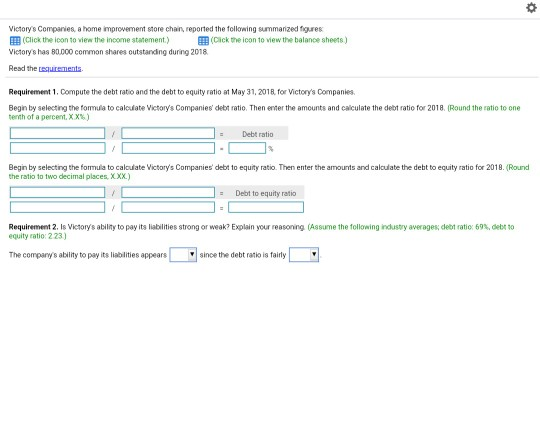
Task: Click the income statement table icon
Action: [x=15, y=41]
